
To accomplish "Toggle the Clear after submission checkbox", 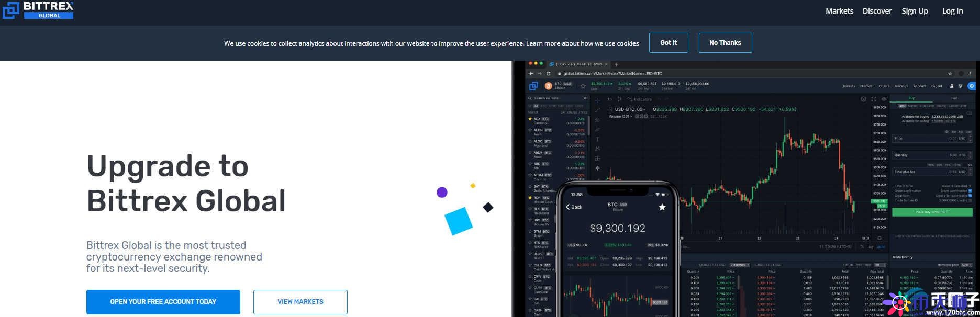I will click(970, 196).
